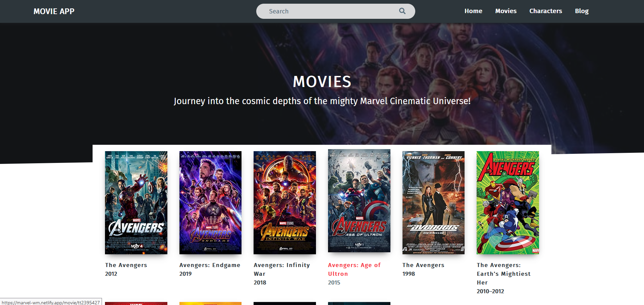Open the MOVIE APP logo link
The width and height of the screenshot is (644, 305).
coord(54,11)
